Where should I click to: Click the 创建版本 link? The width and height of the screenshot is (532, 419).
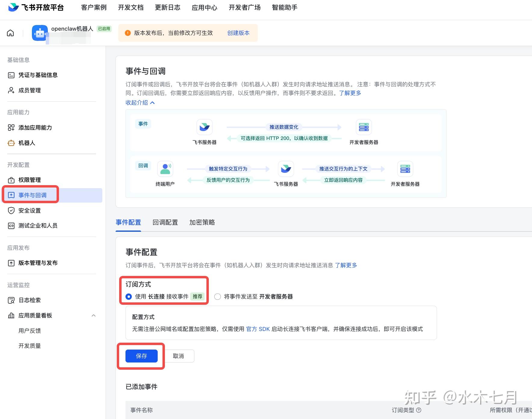click(x=239, y=33)
